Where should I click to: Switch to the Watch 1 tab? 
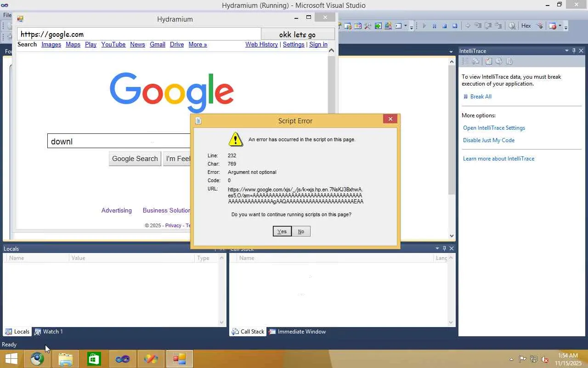49,332
